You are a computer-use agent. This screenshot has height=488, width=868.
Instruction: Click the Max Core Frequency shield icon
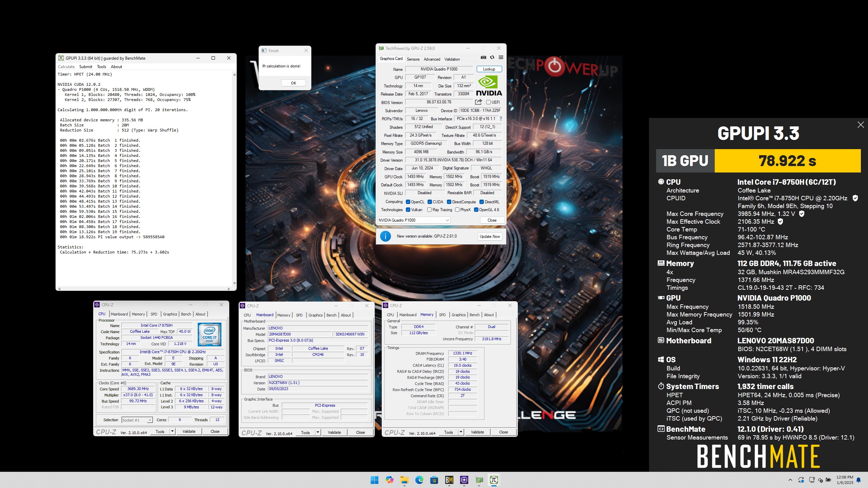(x=802, y=214)
